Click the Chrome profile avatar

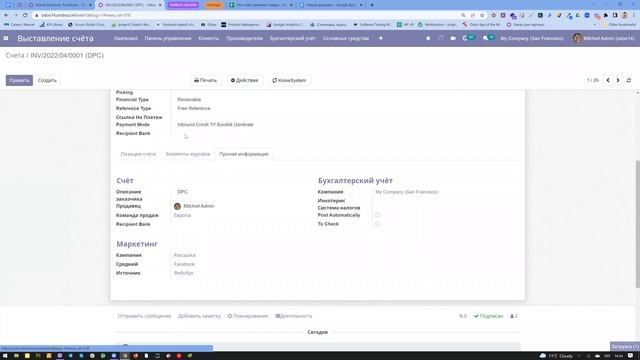624,15
